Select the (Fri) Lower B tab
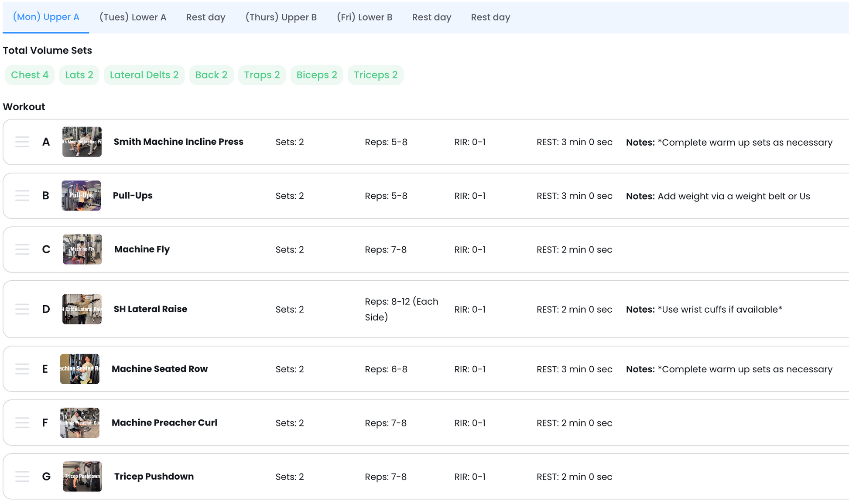Screen dimensions: 849x504 pos(364,17)
